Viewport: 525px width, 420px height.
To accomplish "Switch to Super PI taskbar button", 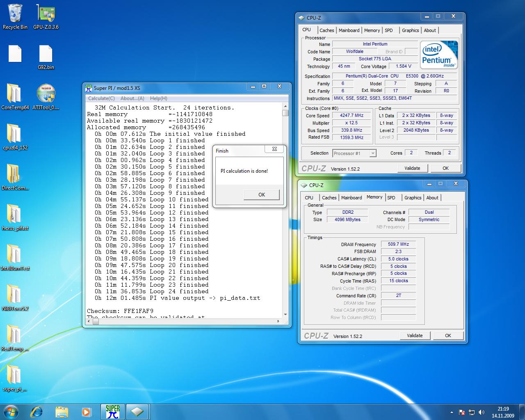I will pyautogui.click(x=112, y=412).
